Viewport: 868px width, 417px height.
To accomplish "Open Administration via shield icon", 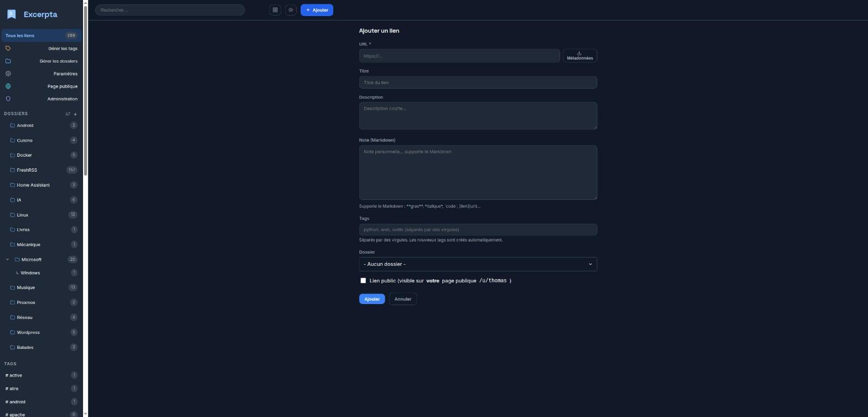I will pos(8,99).
